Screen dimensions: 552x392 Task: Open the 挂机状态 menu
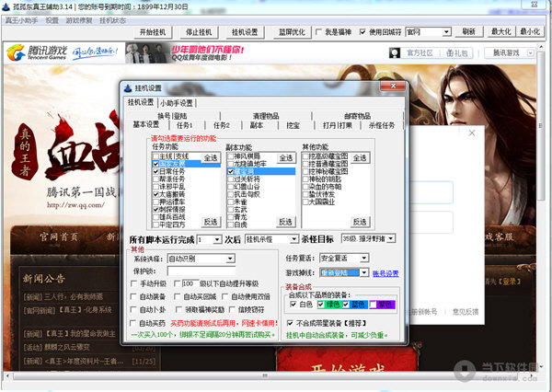112,20
